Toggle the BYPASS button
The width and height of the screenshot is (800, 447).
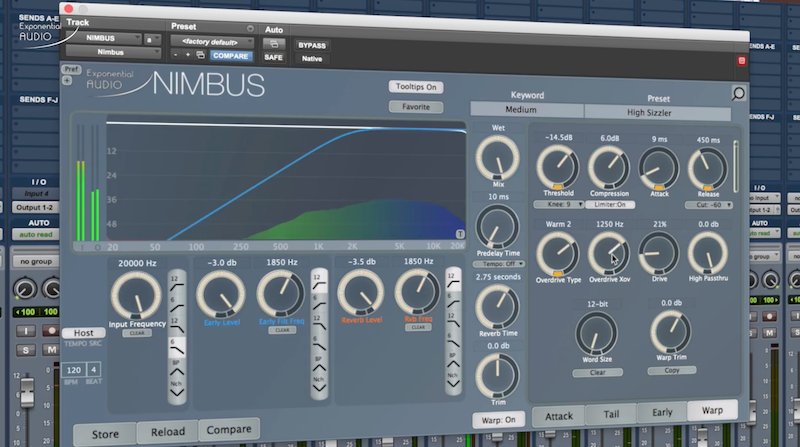pos(312,45)
